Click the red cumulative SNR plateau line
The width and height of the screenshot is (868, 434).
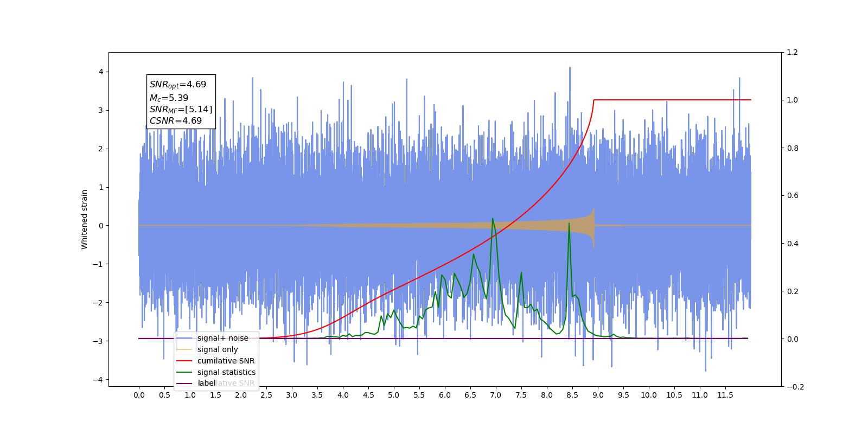click(673, 100)
